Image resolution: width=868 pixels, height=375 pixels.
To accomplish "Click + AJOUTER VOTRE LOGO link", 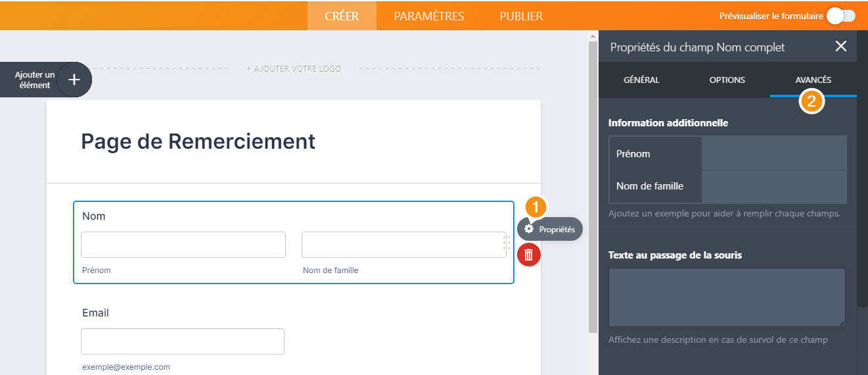I will (x=294, y=68).
